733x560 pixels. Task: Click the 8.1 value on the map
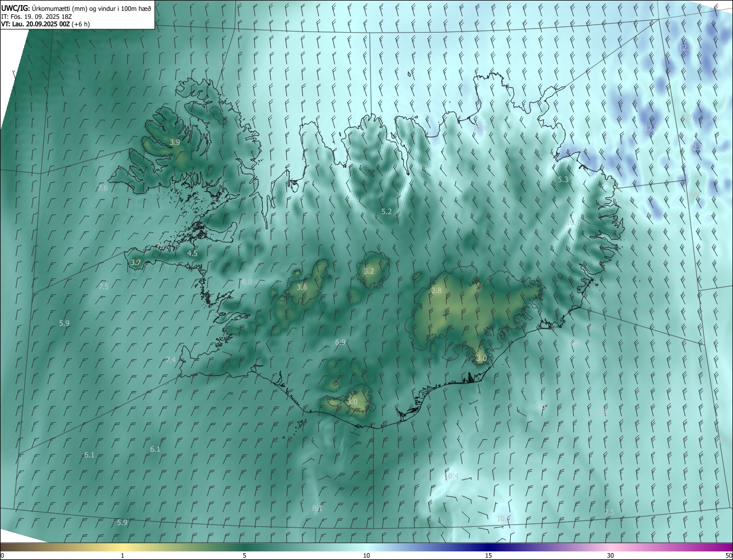tap(317, 508)
